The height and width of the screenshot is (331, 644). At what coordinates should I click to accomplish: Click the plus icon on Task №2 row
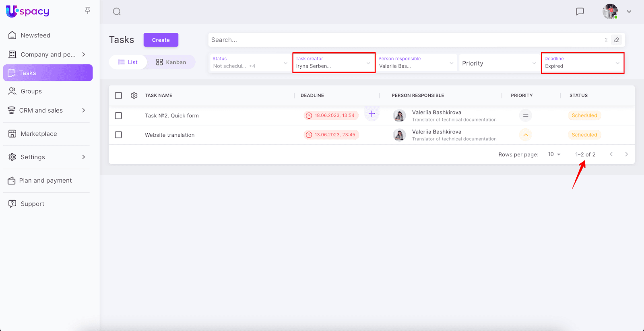click(x=372, y=114)
